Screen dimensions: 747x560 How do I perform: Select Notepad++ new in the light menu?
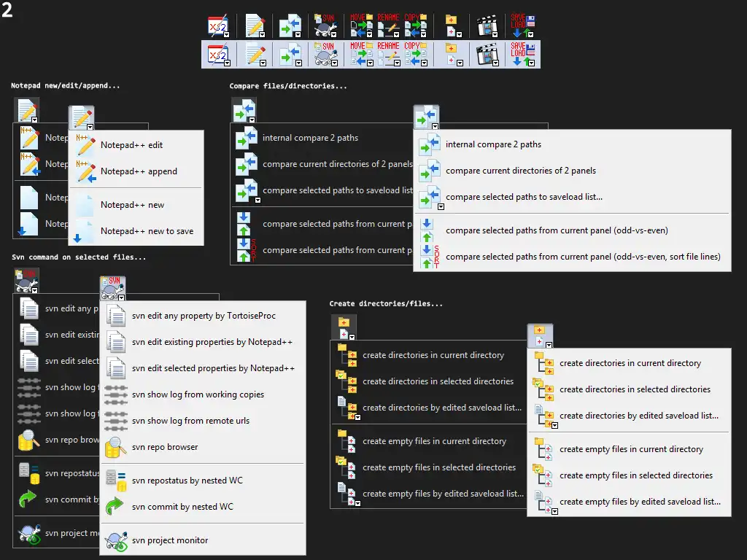click(x=136, y=205)
